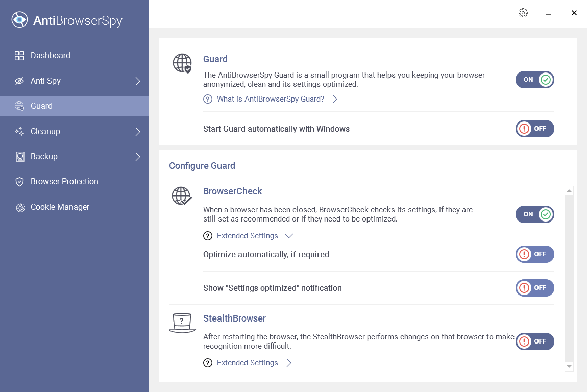Collapse BrowserCheck Extended Settings chevron
Viewport: 587px width, 392px height.
point(288,236)
